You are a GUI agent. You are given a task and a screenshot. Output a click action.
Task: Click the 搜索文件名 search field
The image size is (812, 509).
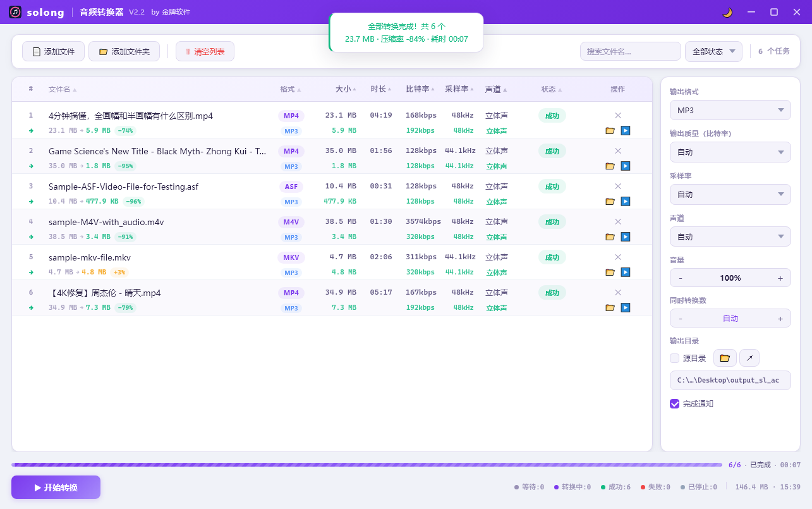coord(630,52)
